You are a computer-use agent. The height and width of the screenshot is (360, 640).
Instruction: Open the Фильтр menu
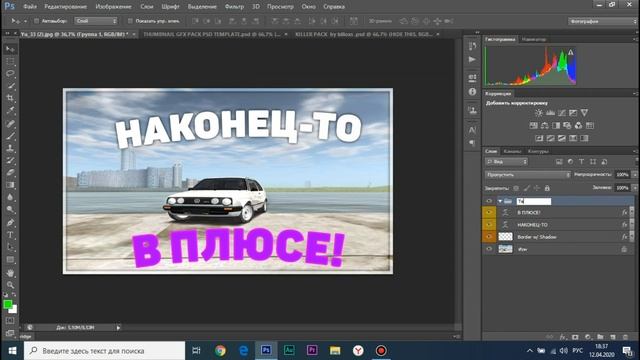pos(234,7)
